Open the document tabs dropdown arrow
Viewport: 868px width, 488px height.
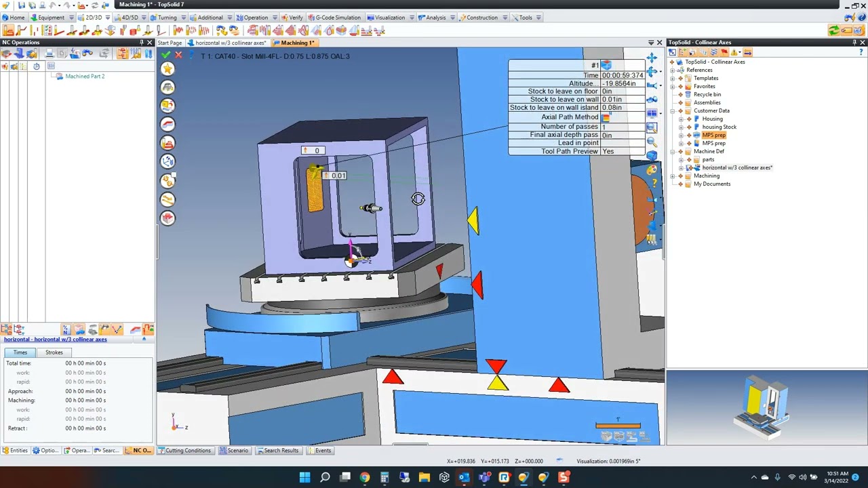[651, 43]
